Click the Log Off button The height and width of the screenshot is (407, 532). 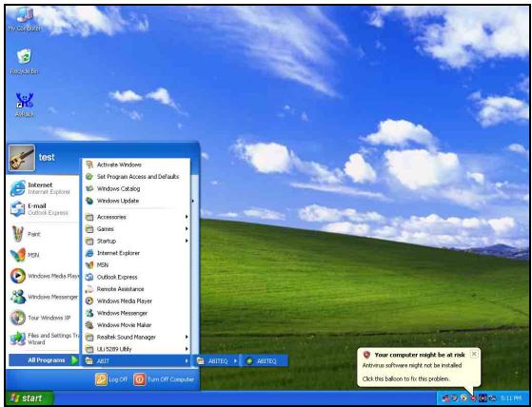[111, 379]
